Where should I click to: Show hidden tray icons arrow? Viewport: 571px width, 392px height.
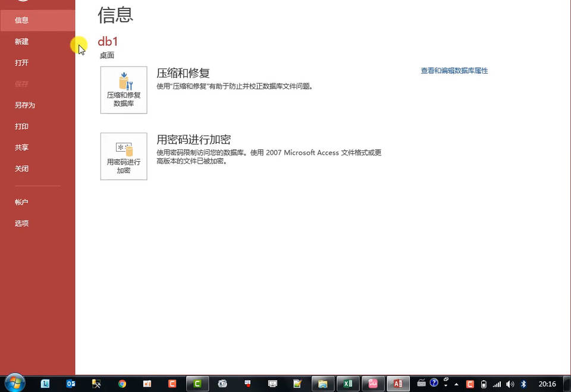click(x=456, y=384)
